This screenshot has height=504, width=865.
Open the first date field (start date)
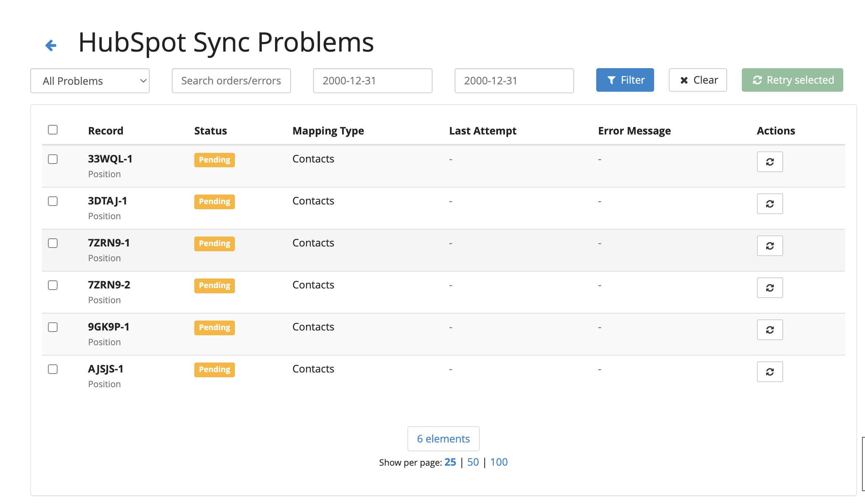click(x=373, y=81)
